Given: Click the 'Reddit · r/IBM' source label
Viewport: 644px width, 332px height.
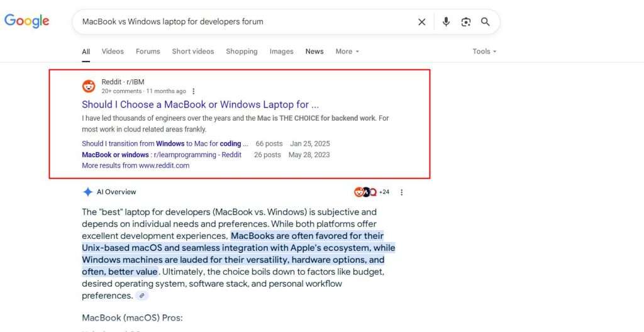Looking at the screenshot, I should coord(123,82).
